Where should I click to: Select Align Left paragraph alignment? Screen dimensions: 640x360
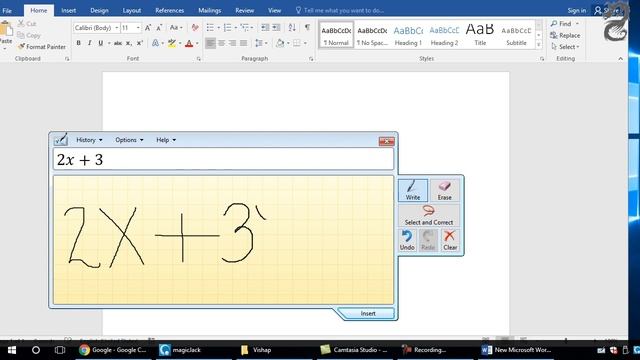click(210, 43)
